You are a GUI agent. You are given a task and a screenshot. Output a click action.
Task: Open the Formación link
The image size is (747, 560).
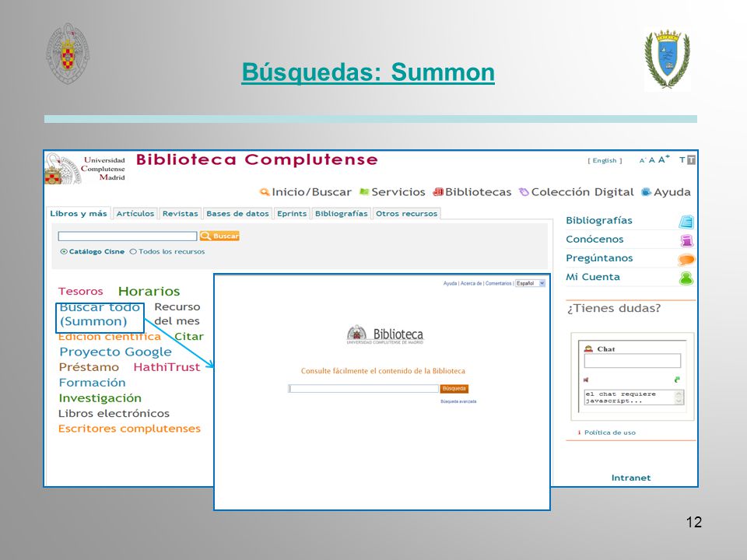point(93,383)
